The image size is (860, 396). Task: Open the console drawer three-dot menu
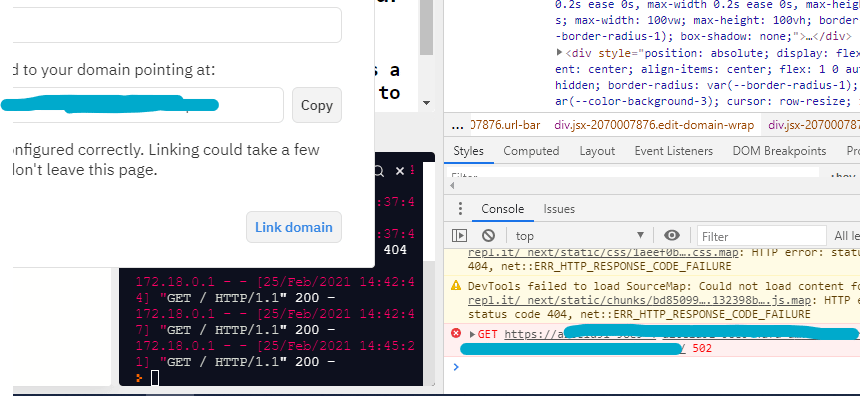460,209
